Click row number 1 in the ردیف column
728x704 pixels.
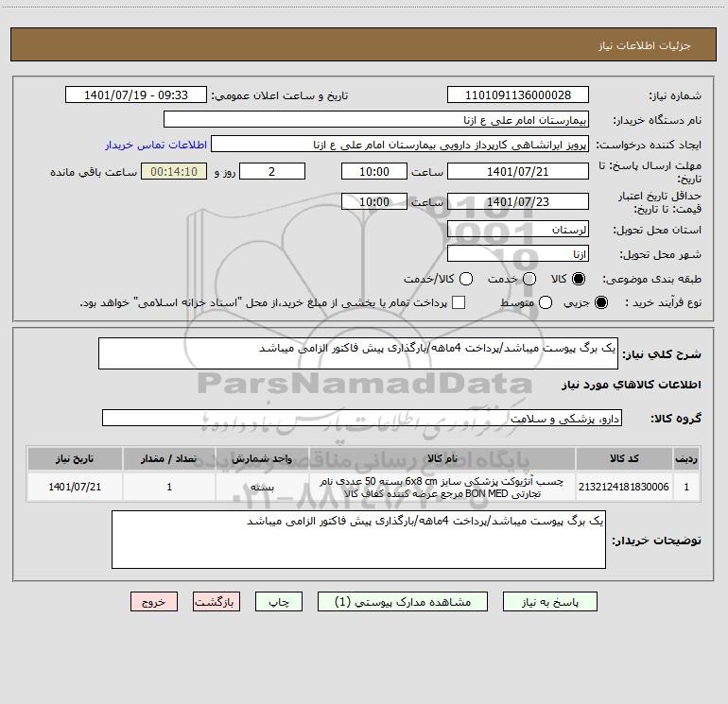click(686, 487)
